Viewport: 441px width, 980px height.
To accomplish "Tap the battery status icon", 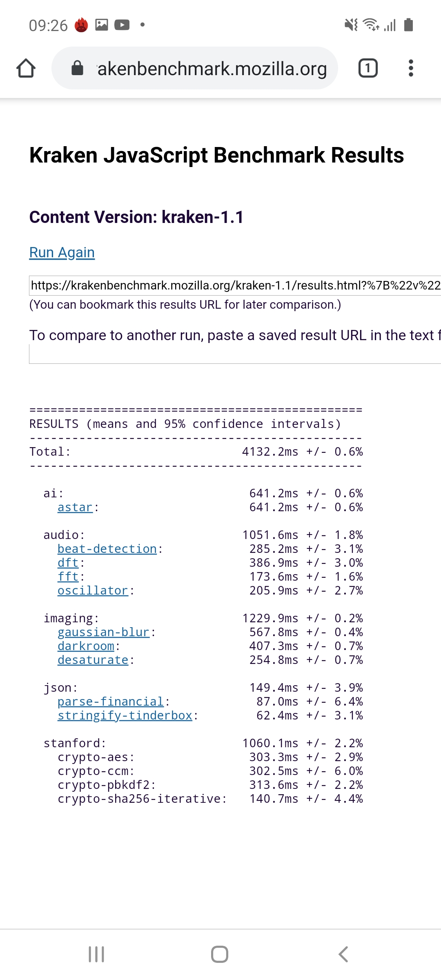I will click(408, 25).
